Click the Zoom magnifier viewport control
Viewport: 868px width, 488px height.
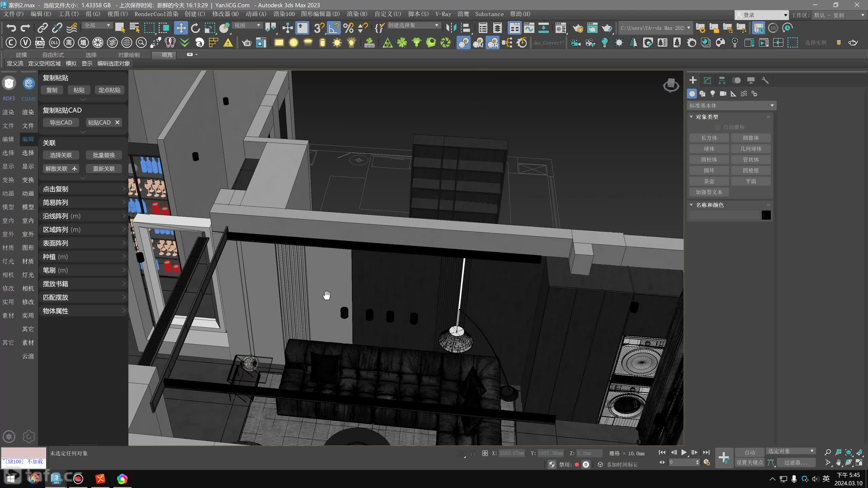tap(828, 452)
